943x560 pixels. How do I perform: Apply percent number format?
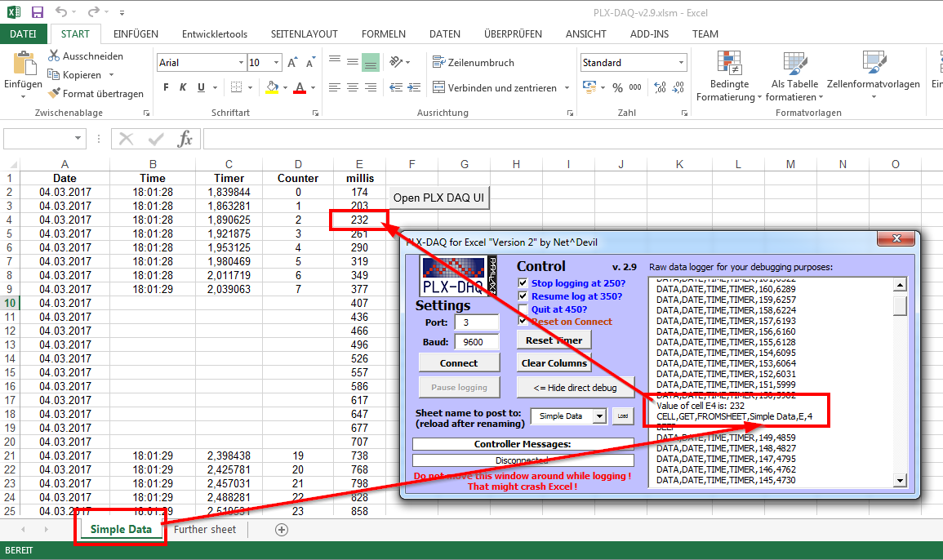pos(617,88)
